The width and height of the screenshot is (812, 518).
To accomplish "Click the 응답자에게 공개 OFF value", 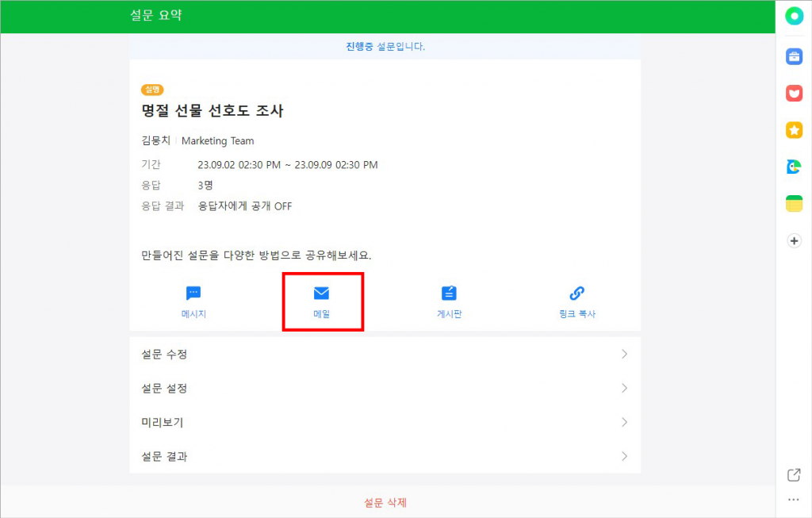I will click(245, 206).
